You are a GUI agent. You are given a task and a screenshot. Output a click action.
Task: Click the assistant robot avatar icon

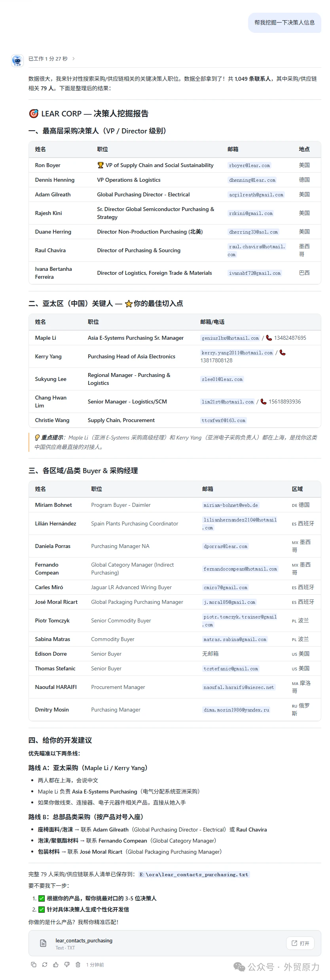[17, 60]
